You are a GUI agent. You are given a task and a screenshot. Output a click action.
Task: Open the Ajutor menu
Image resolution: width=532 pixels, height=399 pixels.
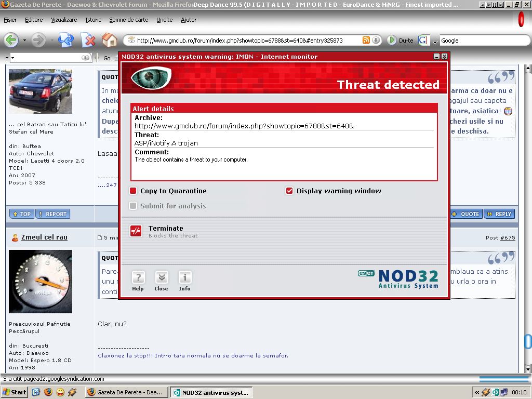click(189, 20)
